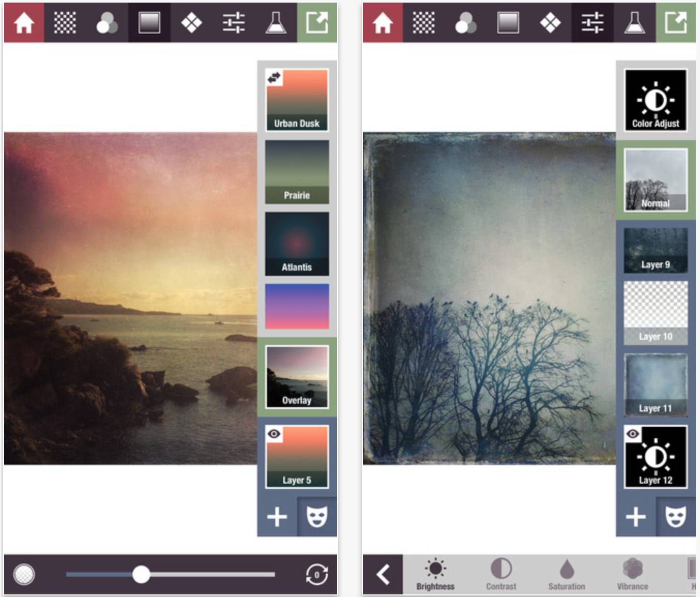Select Layer 9 thumbnail
Screen dimensions: 700x597
pos(656,250)
